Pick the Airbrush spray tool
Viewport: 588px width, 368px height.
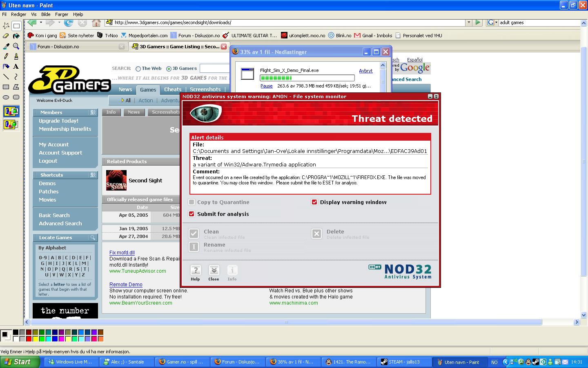click(x=6, y=66)
